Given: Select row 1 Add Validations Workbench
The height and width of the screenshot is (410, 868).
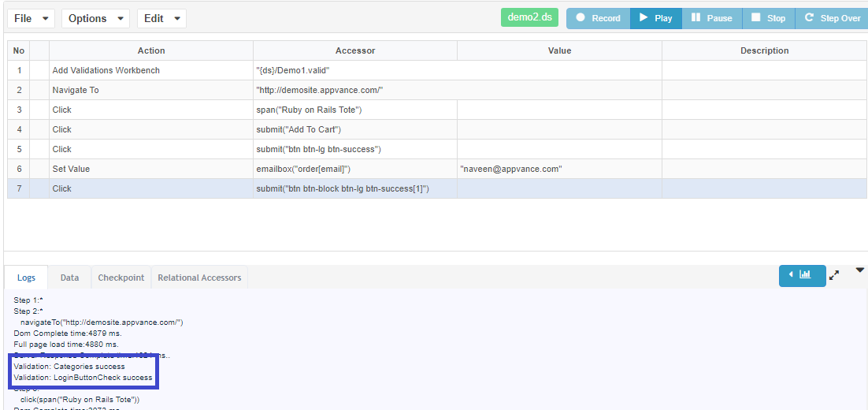Looking at the screenshot, I should pyautogui.click(x=151, y=70).
